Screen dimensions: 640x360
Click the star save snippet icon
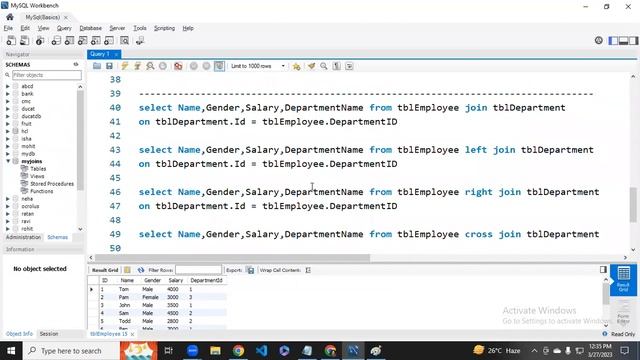297,66
